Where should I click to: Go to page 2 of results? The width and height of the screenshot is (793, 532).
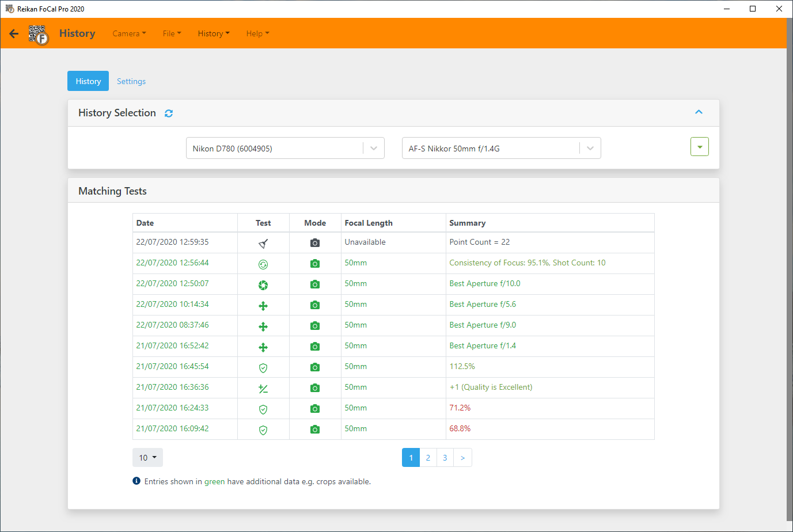(x=428, y=458)
